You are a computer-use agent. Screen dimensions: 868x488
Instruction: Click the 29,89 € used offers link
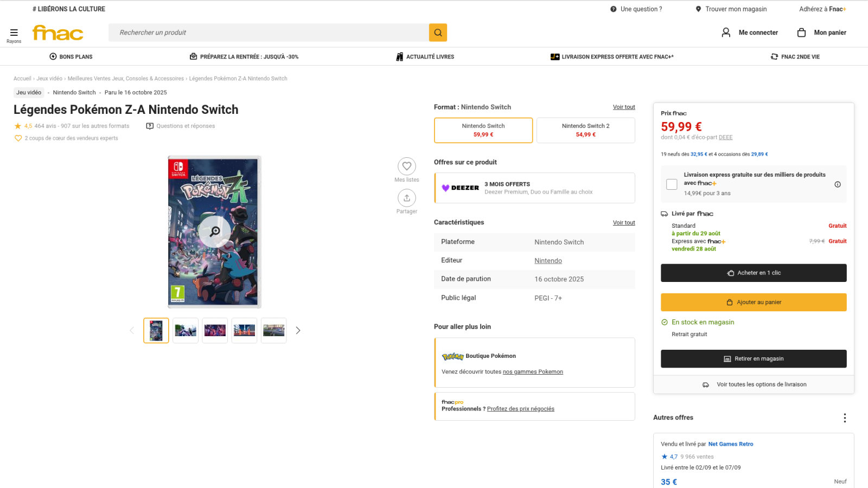759,155
